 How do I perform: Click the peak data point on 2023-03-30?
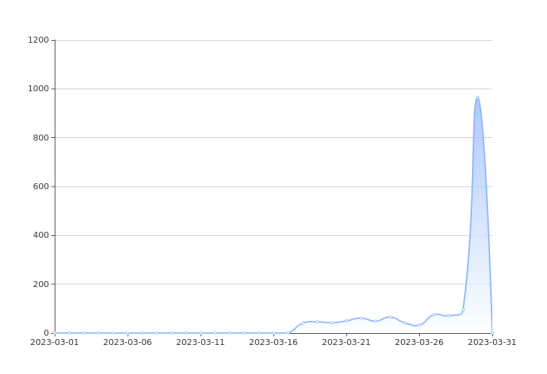click(478, 98)
